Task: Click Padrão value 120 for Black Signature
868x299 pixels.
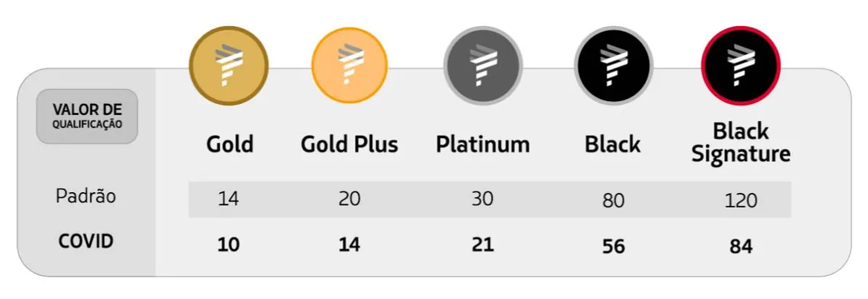Action: pos(741,200)
